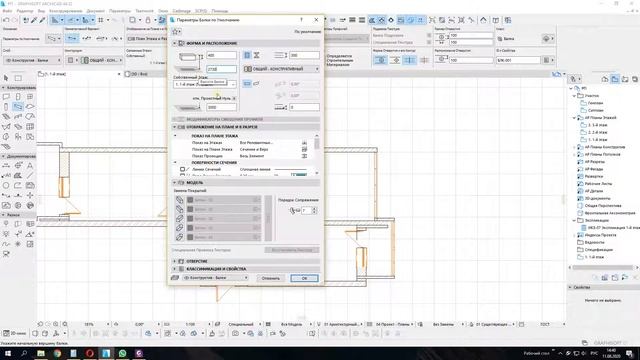640x360 pixels.
Task: Click dialog help question mark
Action: [x=301, y=20]
